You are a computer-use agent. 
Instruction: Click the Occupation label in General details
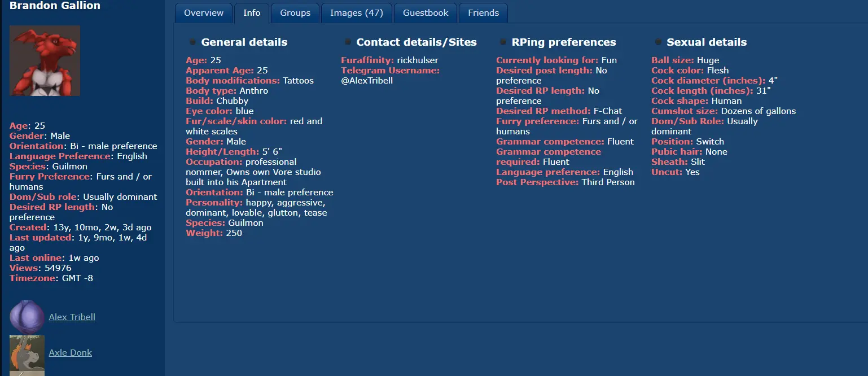[214, 162]
